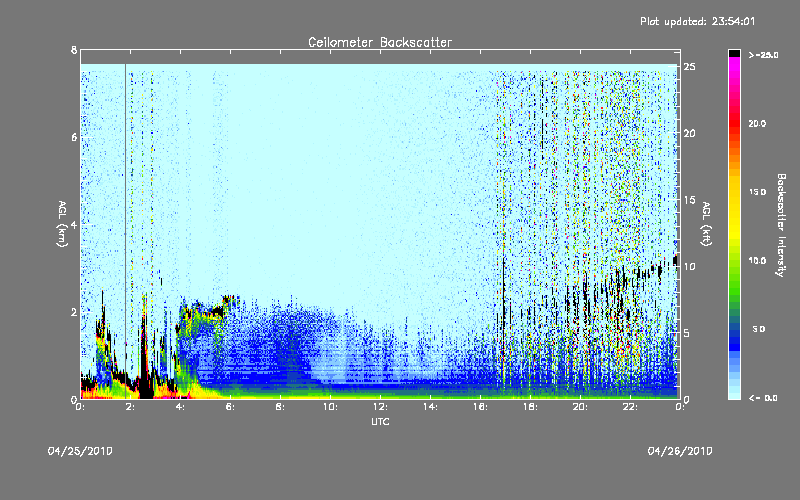The width and height of the screenshot is (800, 500).
Task: Click the left 'AGL (km)' axis label
Action: [x=62, y=224]
